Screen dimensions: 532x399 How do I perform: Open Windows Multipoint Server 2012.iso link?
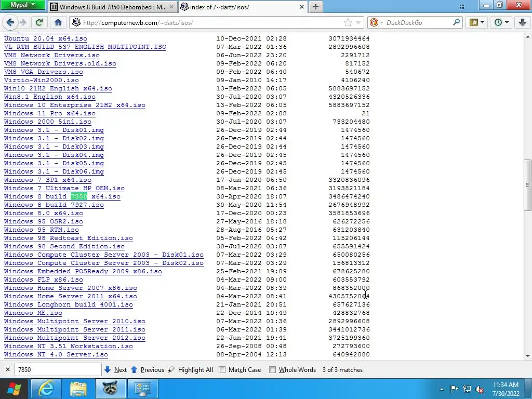75,338
